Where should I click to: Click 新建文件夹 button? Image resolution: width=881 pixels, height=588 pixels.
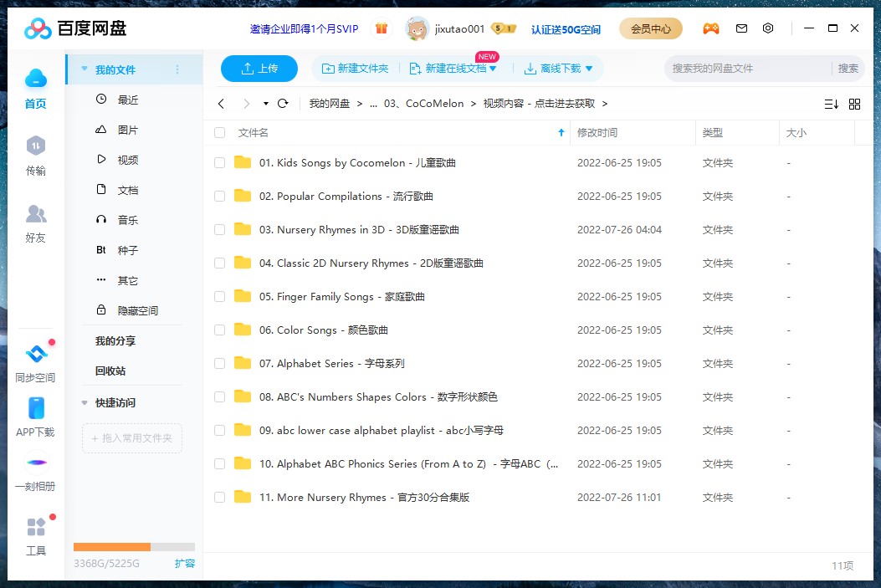tap(355, 69)
